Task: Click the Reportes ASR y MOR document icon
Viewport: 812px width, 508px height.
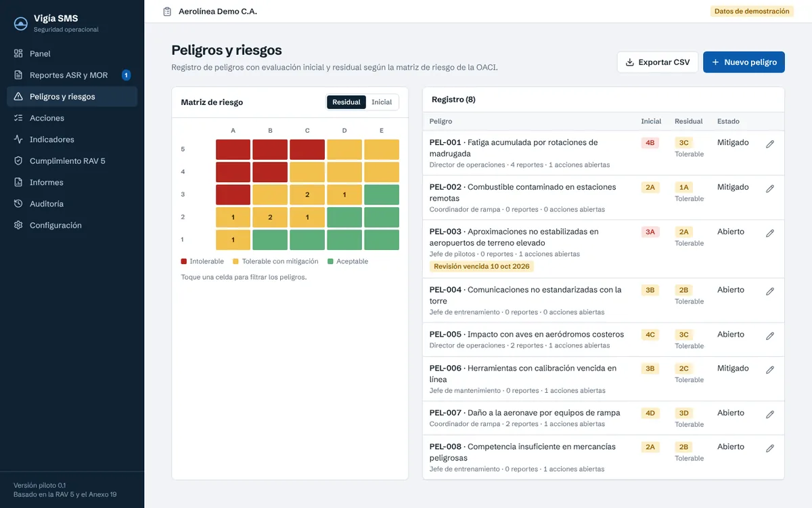Action: (x=18, y=75)
